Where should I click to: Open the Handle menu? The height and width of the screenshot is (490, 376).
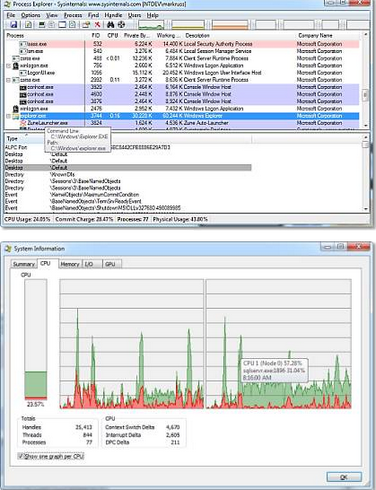tap(113, 15)
